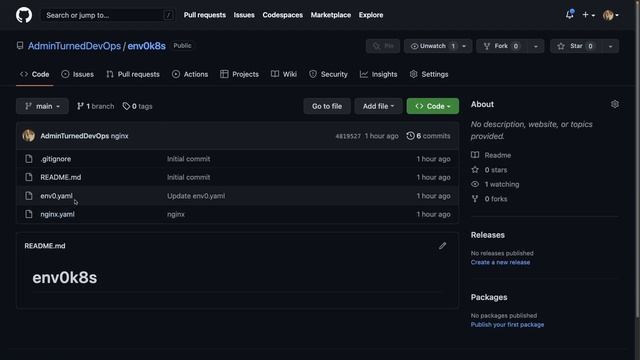Click the page vertical scrollbar
Screen dimensions: 640x360
click(638, 159)
